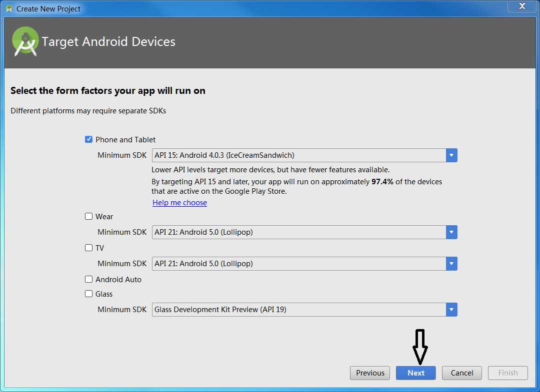Click the 97.4% devices percentage text
Viewport: 540px width, 392px height.
382,182
